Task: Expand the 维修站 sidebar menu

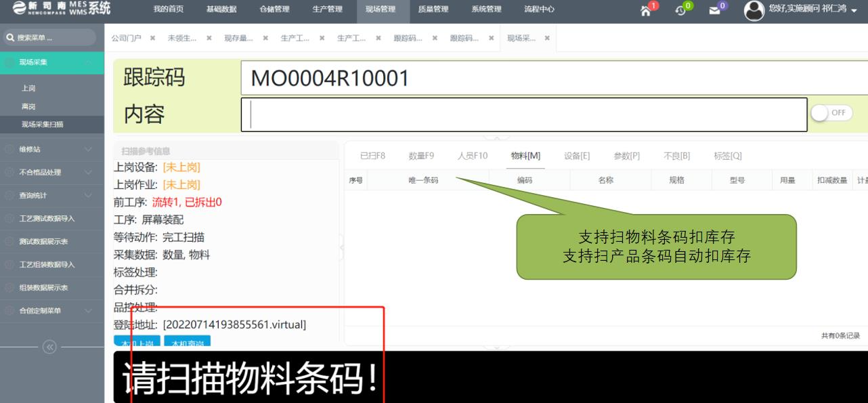Action: coord(51,149)
